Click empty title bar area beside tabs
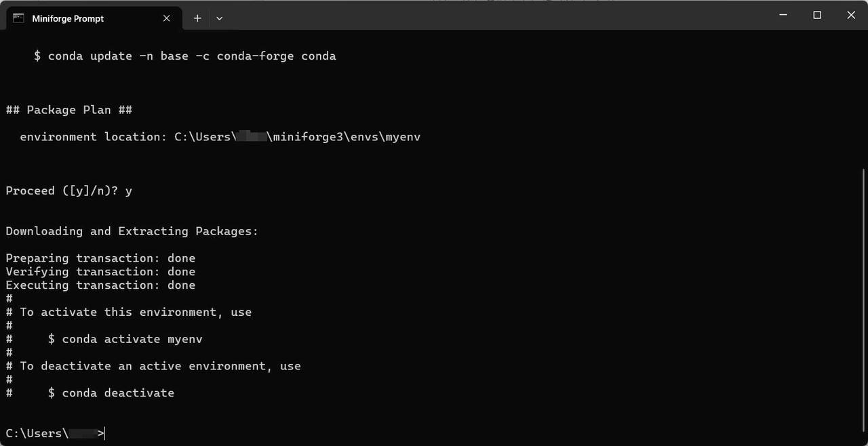868x446 pixels. coord(495,15)
